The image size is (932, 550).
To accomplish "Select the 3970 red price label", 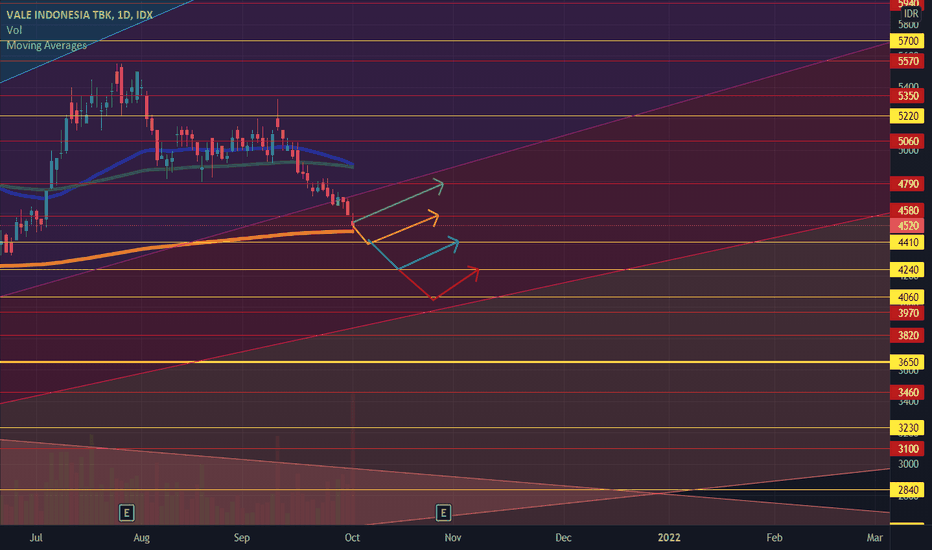I will click(907, 313).
